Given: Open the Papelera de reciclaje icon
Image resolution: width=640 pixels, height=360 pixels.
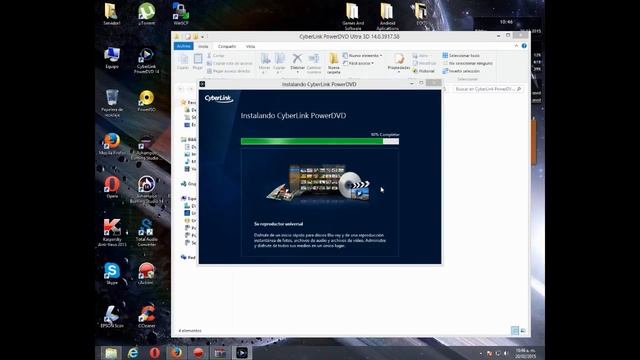Looking at the screenshot, I should click(x=112, y=103).
